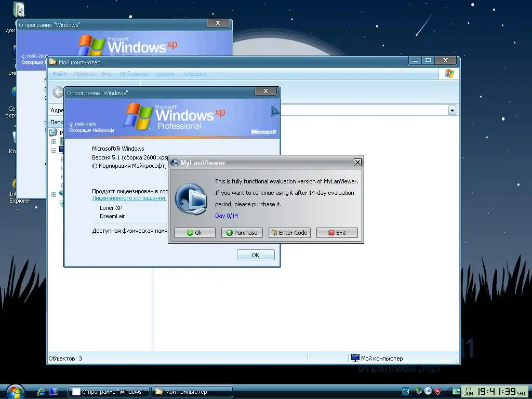Click the red shield security tray icon
The image size is (532, 399).
pyautogui.click(x=438, y=391)
